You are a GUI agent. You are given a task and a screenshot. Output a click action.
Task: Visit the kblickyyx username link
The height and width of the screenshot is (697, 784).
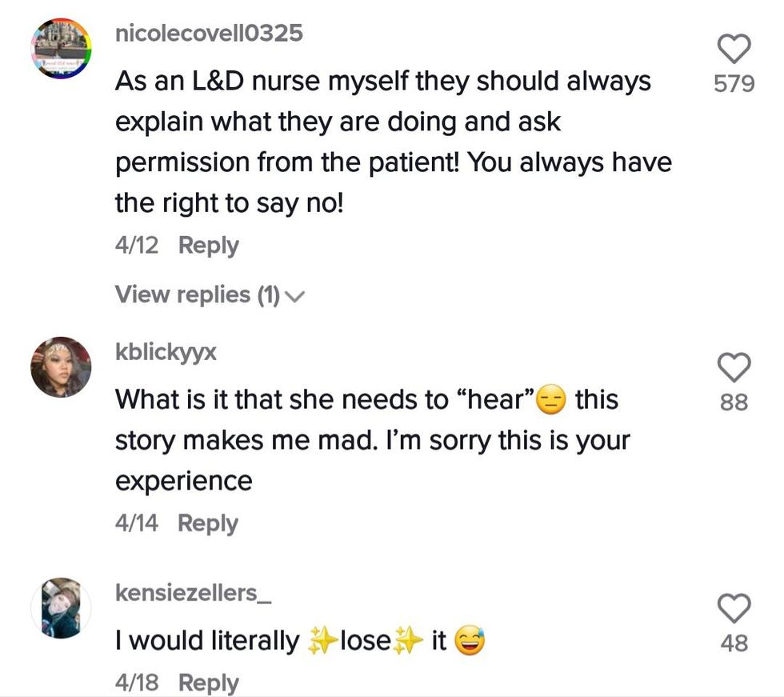[166, 352]
